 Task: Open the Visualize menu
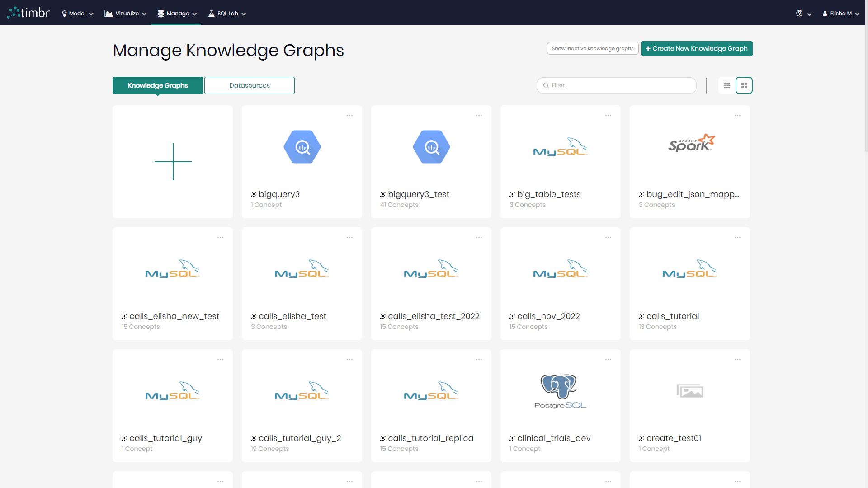point(125,13)
